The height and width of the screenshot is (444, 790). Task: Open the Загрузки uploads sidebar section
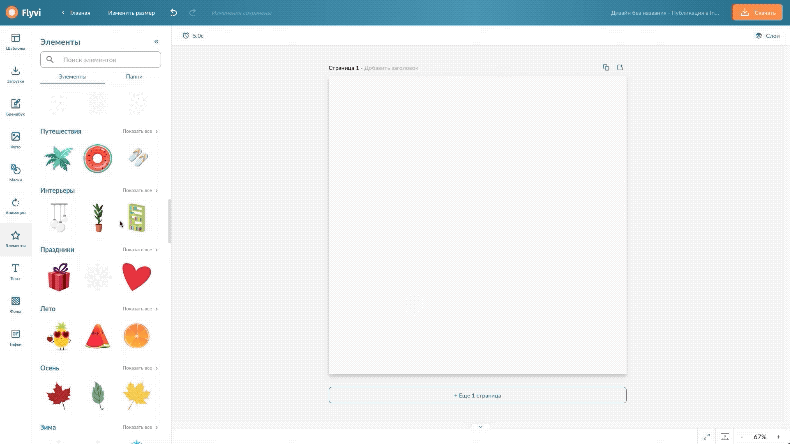(16, 75)
